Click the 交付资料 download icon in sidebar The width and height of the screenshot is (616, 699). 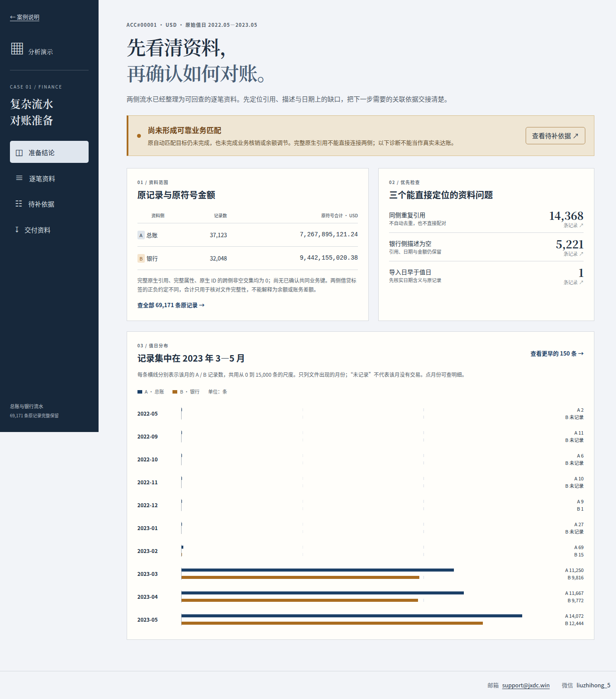tap(17, 229)
